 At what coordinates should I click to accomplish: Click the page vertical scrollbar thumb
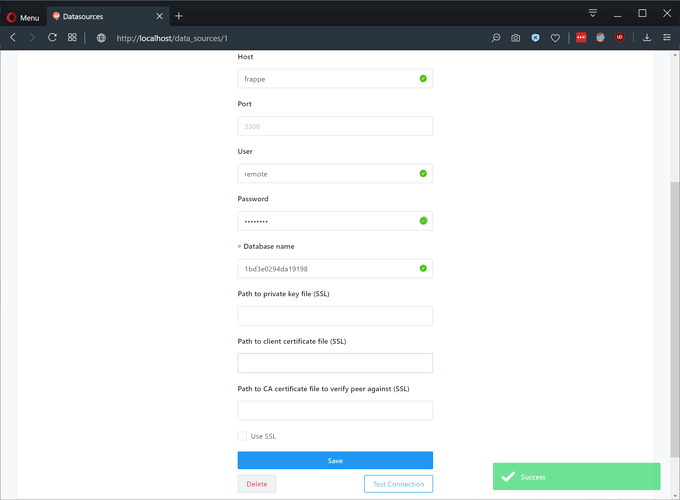675,320
